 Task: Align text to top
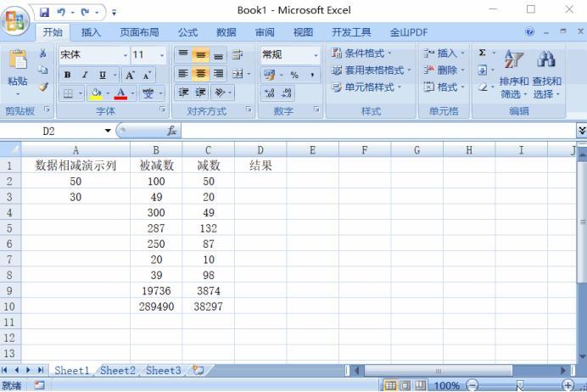(x=183, y=54)
